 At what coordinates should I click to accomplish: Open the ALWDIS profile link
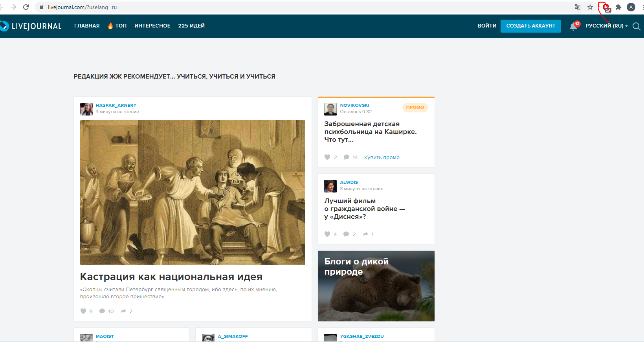click(x=349, y=182)
